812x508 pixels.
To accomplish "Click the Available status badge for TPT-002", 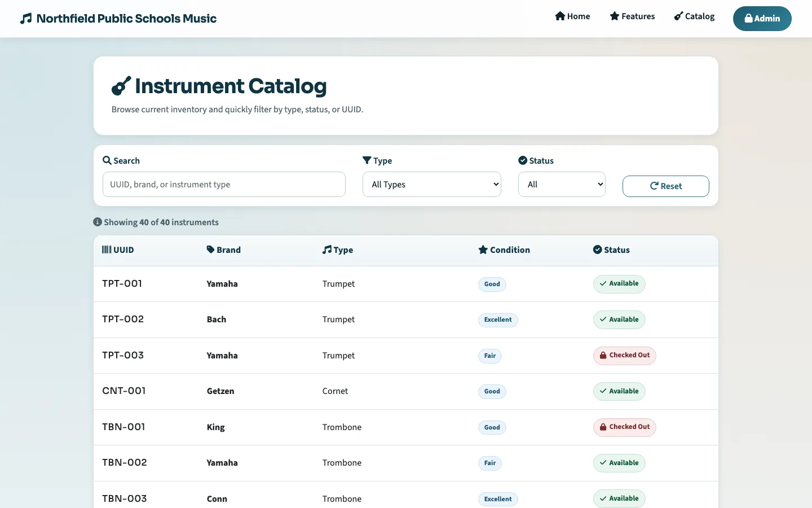I will click(619, 319).
